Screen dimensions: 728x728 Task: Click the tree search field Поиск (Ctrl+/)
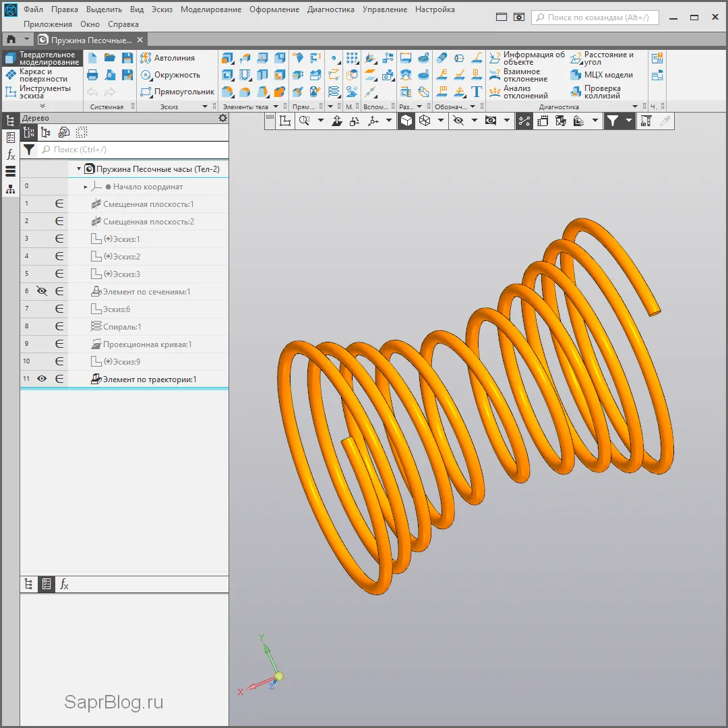tap(131, 150)
